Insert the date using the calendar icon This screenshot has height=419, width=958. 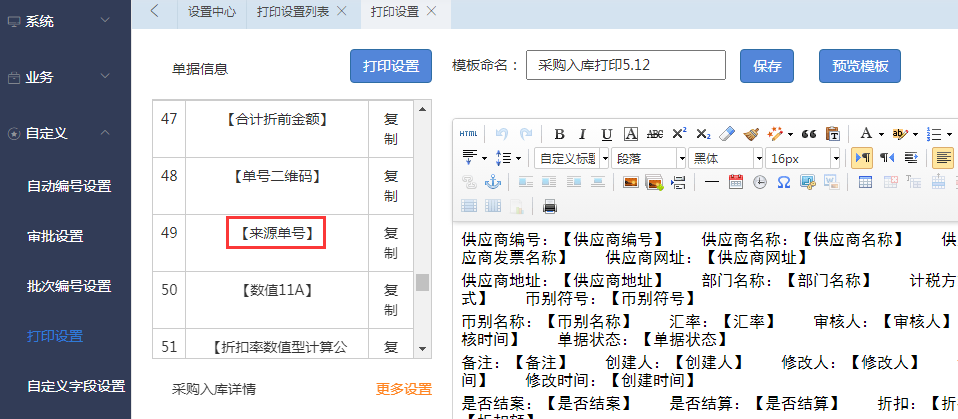pyautogui.click(x=736, y=182)
